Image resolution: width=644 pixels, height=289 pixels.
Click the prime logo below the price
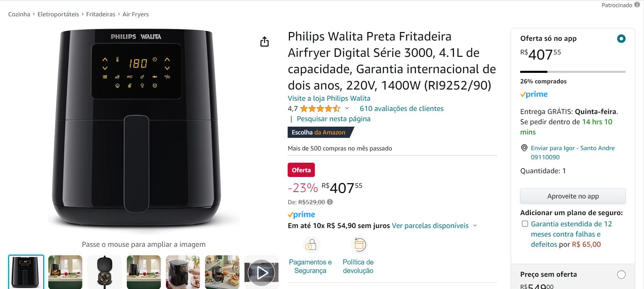[x=301, y=214]
